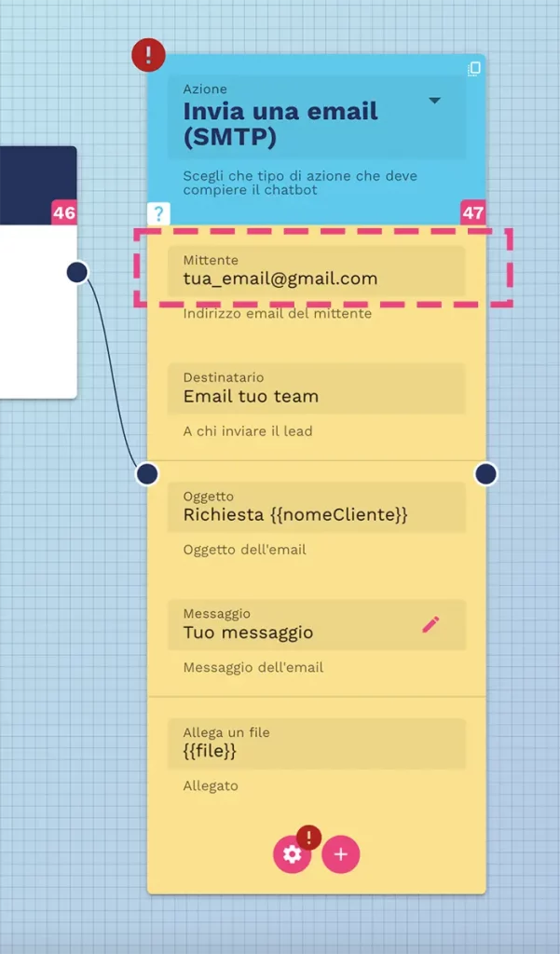
Task: Click the pencil edit icon in Messaggio
Action: [x=430, y=625]
